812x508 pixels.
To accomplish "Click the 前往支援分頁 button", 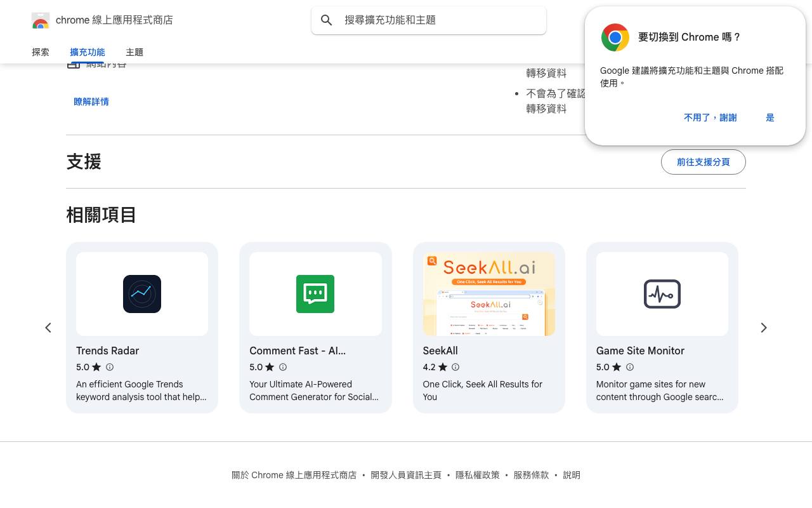I will pos(704,162).
